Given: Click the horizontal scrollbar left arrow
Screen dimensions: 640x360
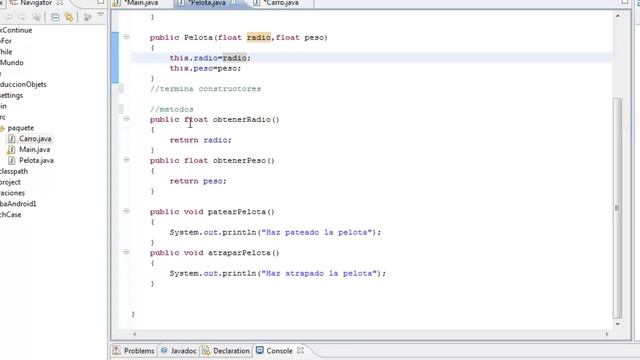Looking at the screenshot, I should [134, 334].
